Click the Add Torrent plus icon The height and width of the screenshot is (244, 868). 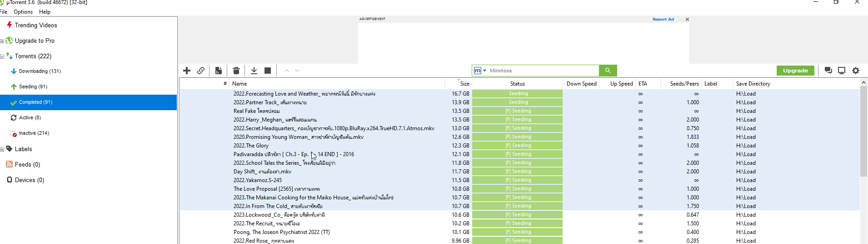coord(187,71)
